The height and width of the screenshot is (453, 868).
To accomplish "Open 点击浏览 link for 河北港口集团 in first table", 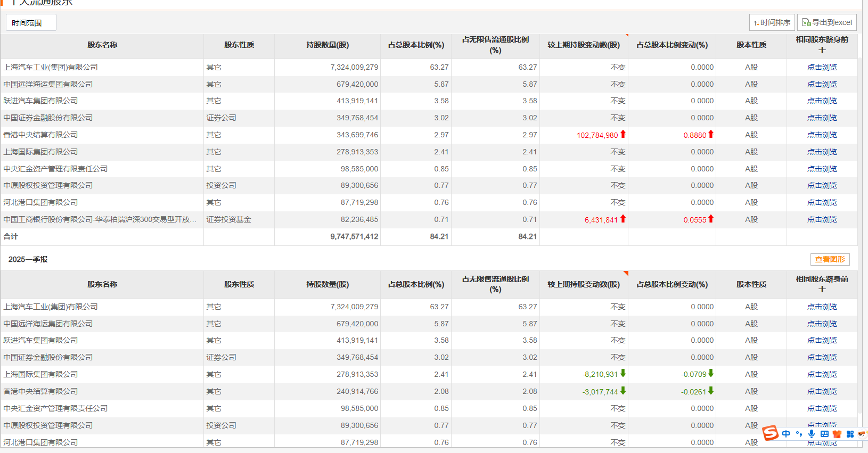I will (822, 202).
